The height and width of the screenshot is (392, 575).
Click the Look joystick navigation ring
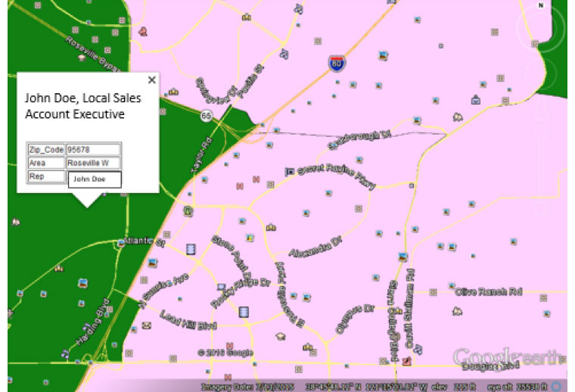tap(541, 28)
